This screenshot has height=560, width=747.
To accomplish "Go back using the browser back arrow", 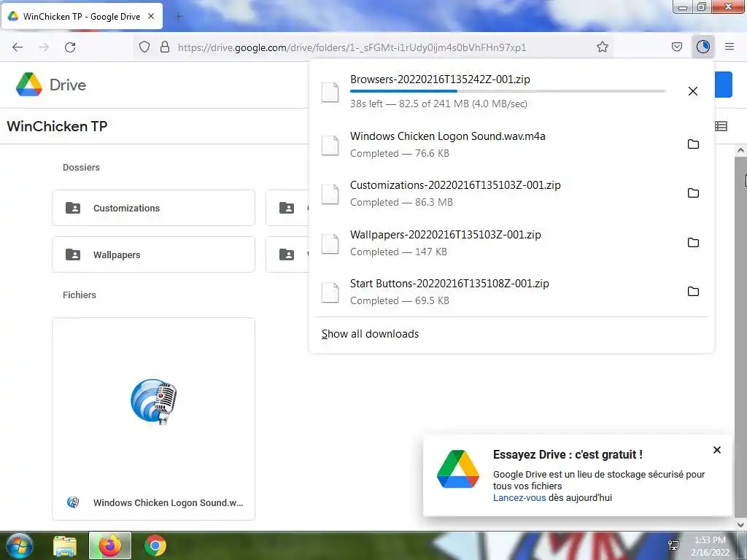I will point(18,47).
